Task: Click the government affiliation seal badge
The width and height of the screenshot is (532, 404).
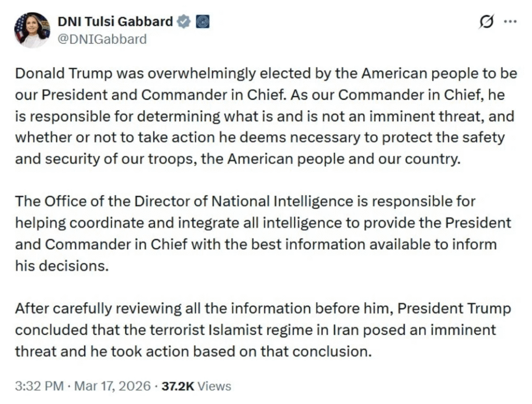Action: [x=202, y=22]
